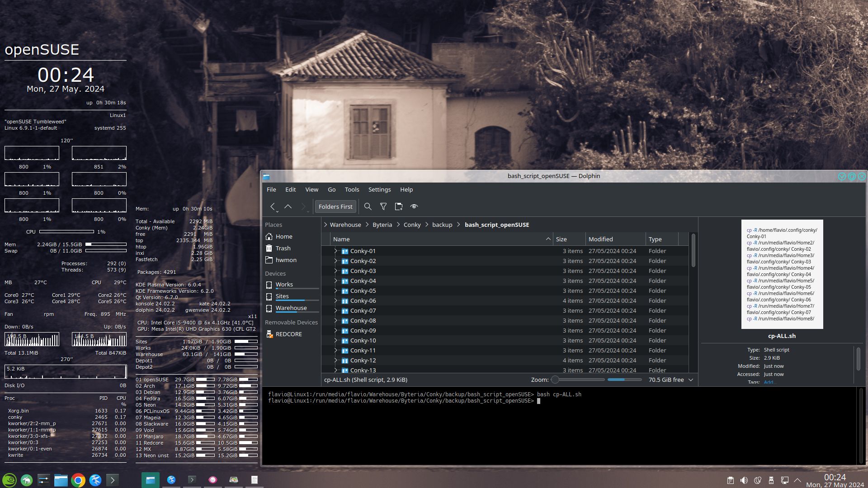Click the cp-ALL.sh preview thumbnail
Viewport: 868px width, 488px height.
click(x=782, y=274)
